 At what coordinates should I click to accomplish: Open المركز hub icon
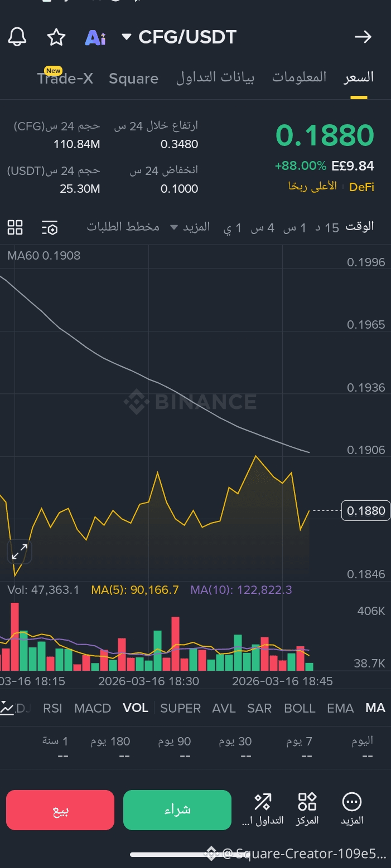(x=307, y=809)
